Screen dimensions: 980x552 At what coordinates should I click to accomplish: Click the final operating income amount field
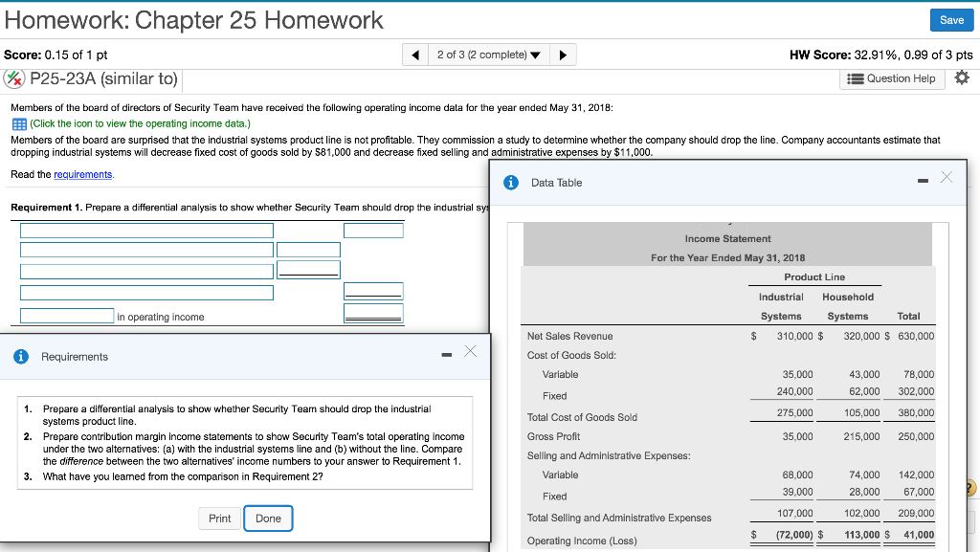(374, 314)
